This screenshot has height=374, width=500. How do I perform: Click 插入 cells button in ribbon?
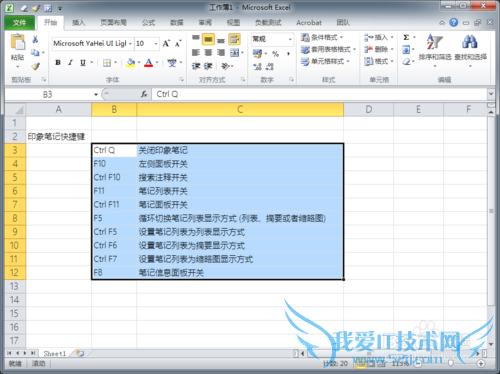(x=379, y=37)
